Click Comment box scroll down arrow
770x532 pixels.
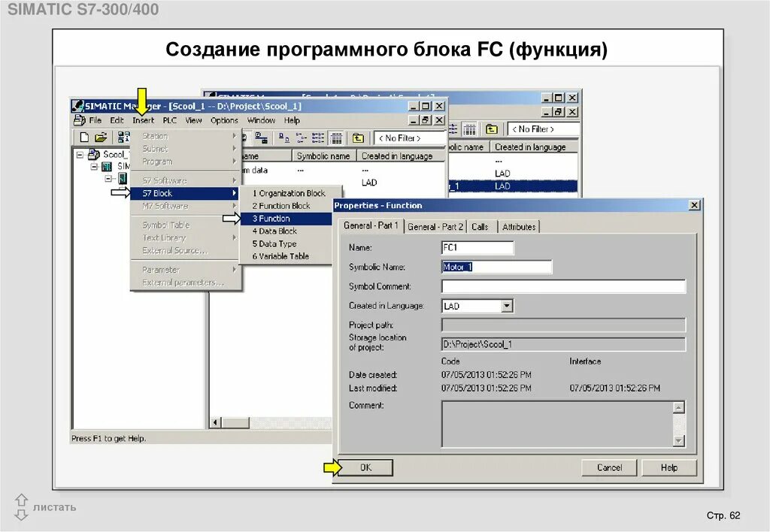(679, 441)
